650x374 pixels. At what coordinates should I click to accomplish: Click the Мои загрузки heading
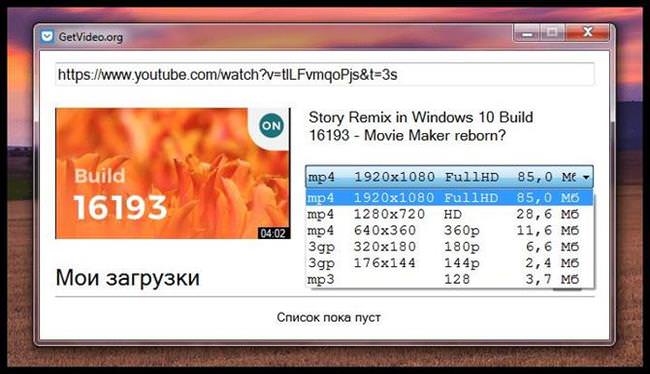127,278
